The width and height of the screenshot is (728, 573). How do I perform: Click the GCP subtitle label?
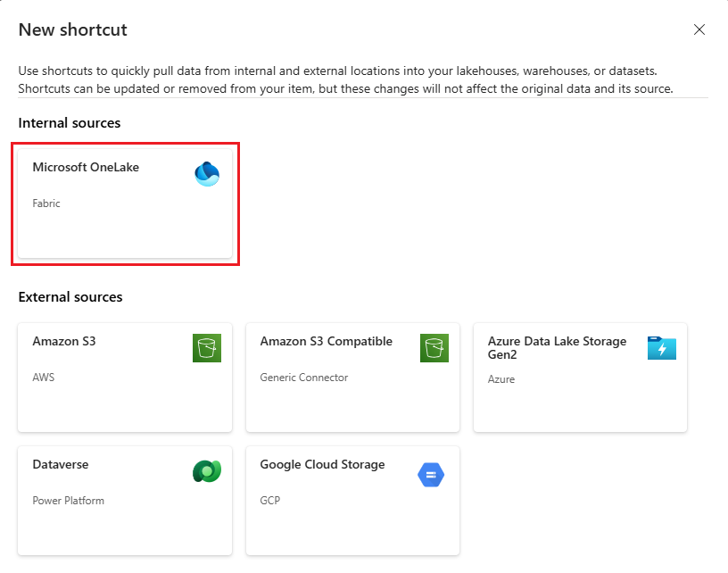(269, 501)
